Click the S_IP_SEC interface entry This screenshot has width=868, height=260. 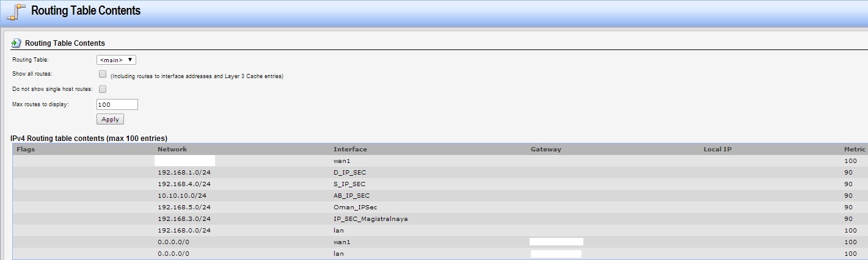pos(349,184)
